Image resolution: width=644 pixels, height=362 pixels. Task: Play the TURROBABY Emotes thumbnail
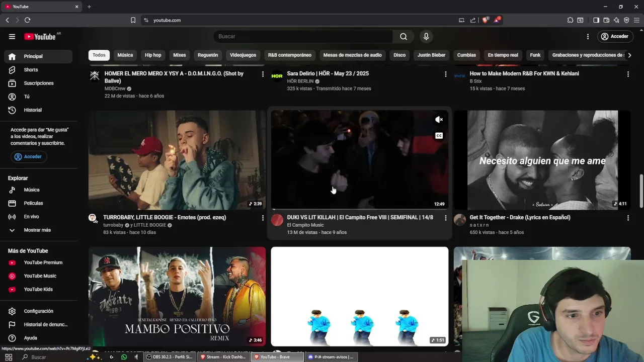(177, 160)
